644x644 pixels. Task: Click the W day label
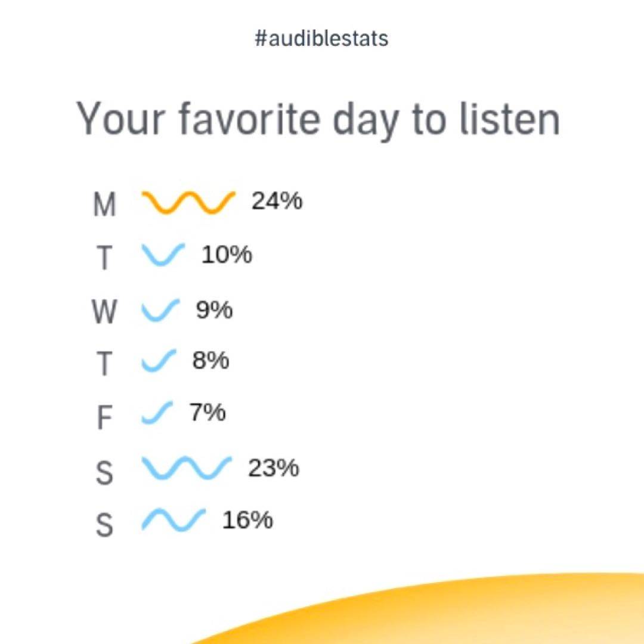click(104, 312)
